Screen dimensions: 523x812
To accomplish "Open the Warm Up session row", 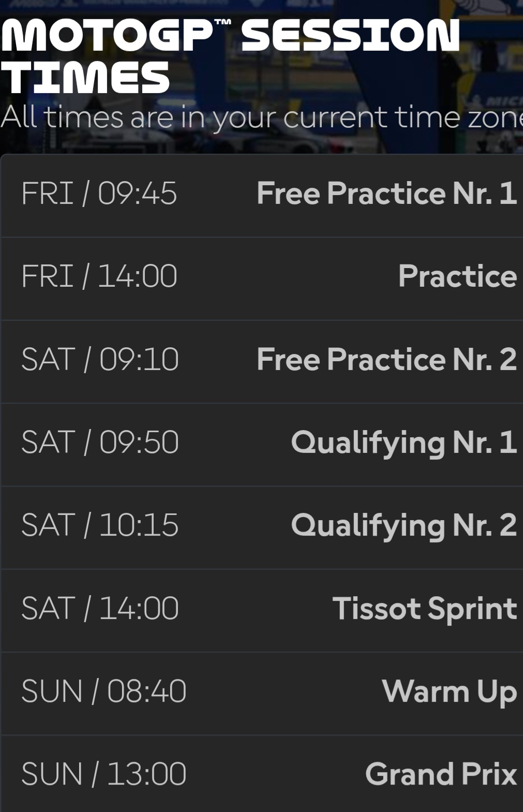I will (x=262, y=694).
